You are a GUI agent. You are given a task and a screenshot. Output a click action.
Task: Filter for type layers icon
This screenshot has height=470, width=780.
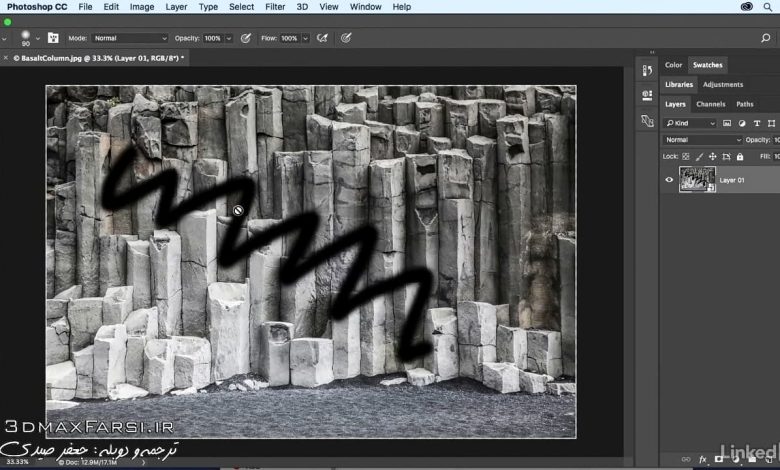coord(757,123)
